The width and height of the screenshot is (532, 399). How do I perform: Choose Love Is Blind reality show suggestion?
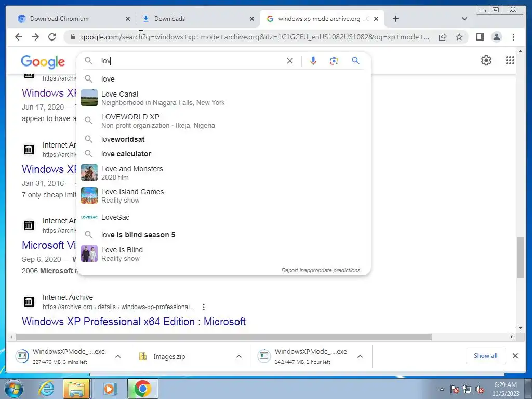click(223, 254)
